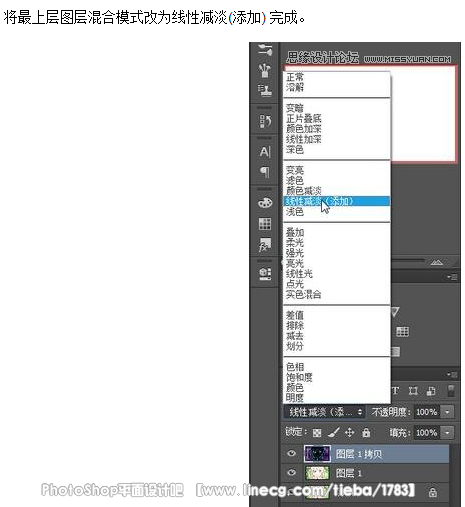Choose 划分 blend mode
The image size is (465, 507).
click(x=295, y=346)
